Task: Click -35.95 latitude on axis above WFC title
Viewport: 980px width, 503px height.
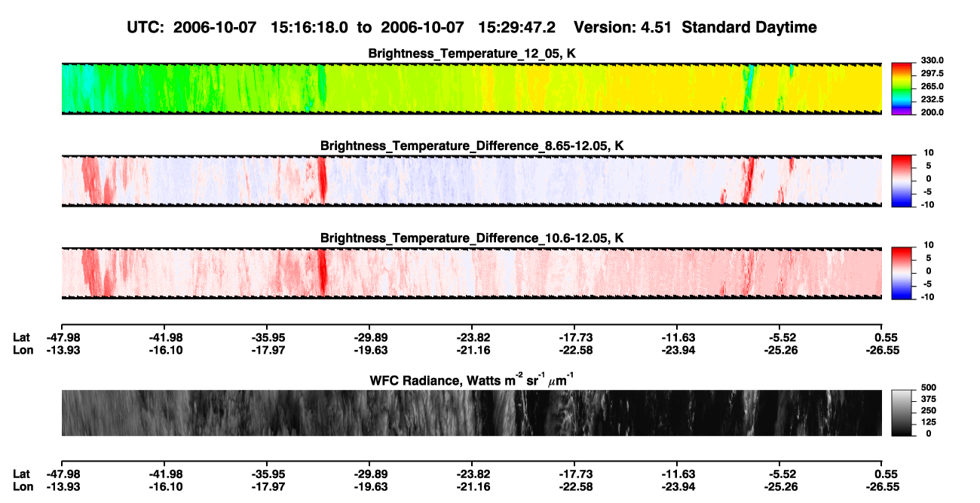Action: [268, 338]
